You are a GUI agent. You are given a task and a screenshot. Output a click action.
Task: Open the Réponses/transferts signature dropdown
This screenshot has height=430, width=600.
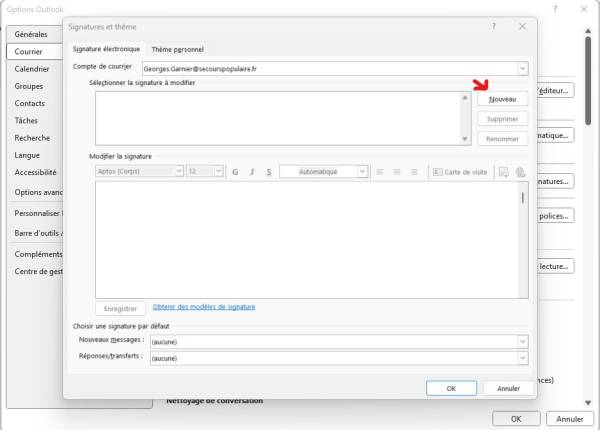523,358
